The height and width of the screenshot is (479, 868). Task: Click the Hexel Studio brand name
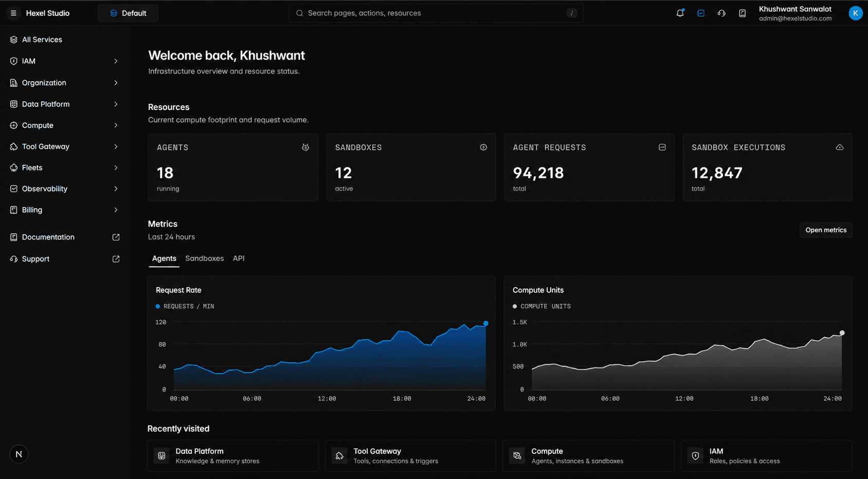(48, 13)
